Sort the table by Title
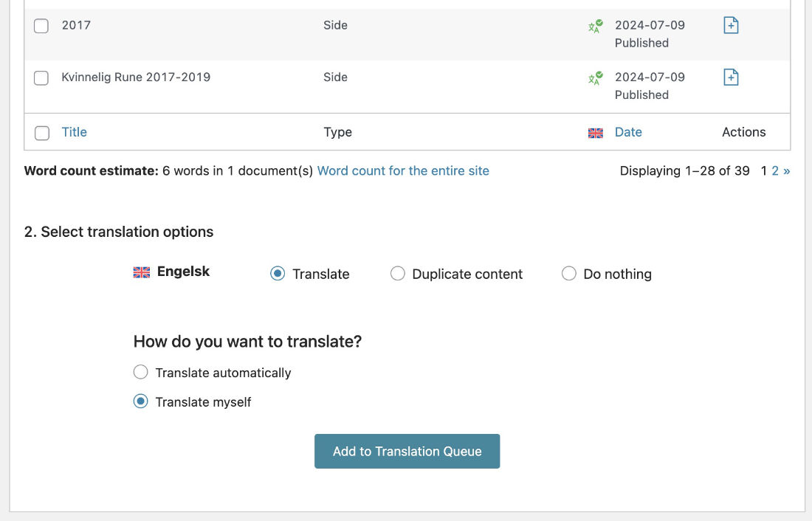Image resolution: width=812 pixels, height=521 pixels. coord(74,132)
